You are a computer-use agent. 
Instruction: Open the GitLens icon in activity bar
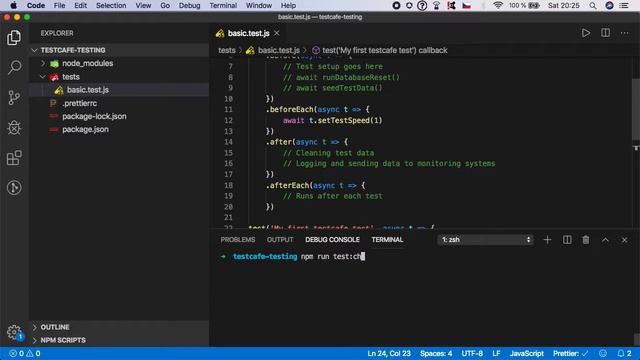14,188
